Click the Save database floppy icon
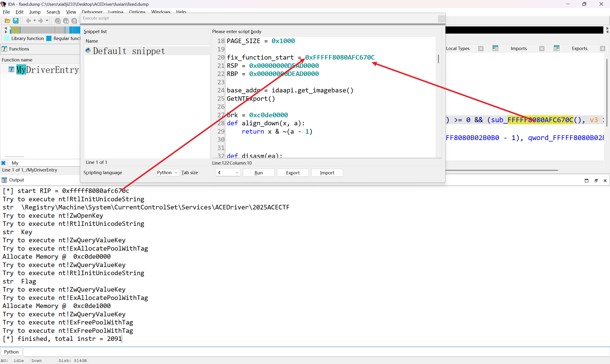 pos(16,21)
